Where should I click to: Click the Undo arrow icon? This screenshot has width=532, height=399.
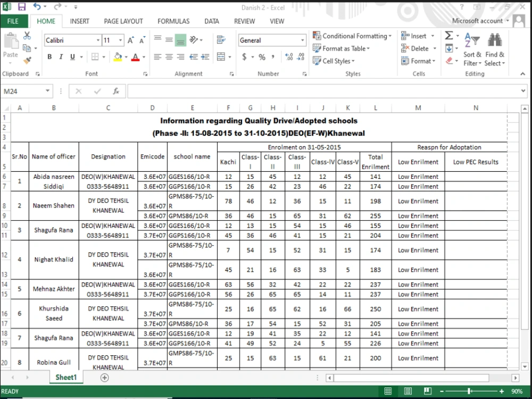(x=37, y=6)
